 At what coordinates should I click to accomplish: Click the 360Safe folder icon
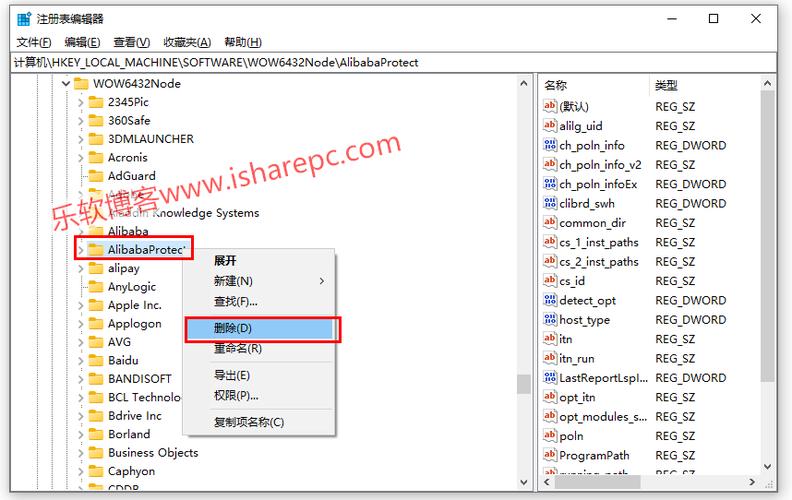(95, 120)
